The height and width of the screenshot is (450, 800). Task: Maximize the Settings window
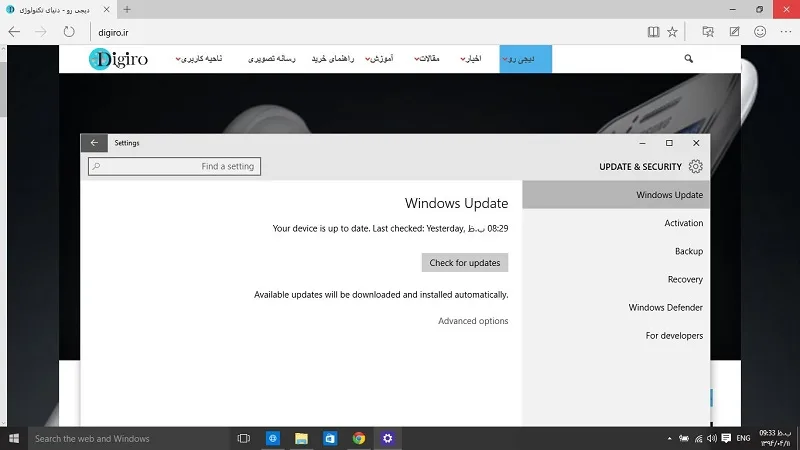tap(669, 143)
